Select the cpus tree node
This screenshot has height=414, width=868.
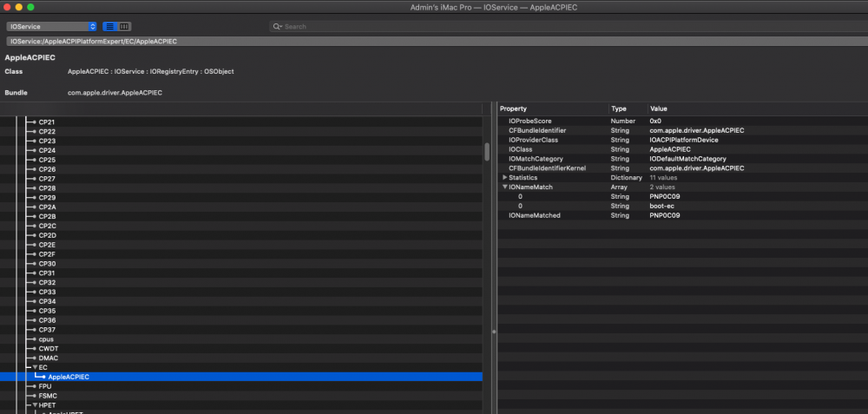46,339
